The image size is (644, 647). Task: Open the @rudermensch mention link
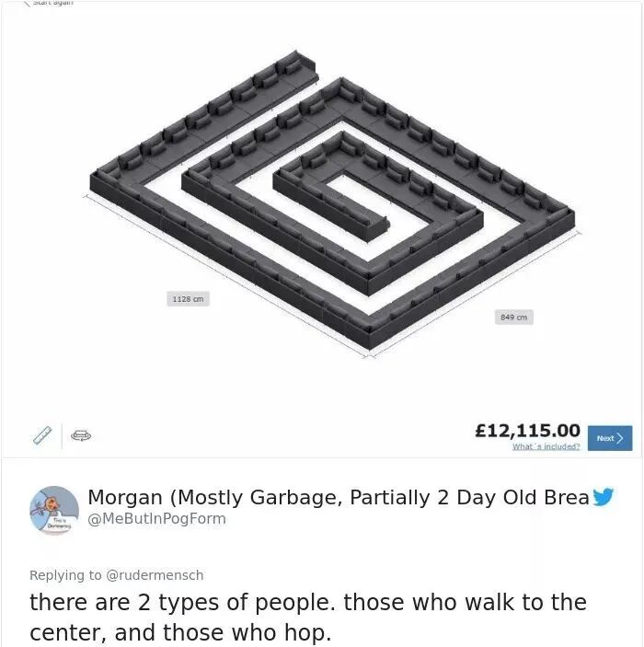(x=155, y=575)
